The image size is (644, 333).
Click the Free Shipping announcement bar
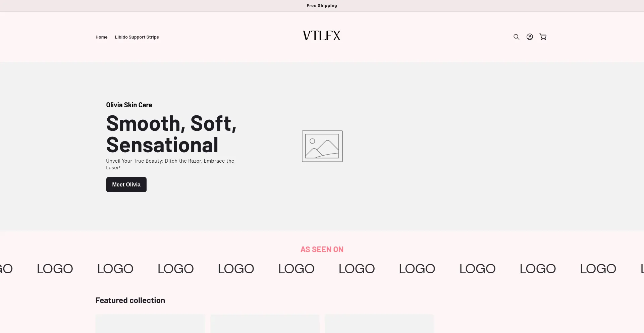click(x=322, y=6)
